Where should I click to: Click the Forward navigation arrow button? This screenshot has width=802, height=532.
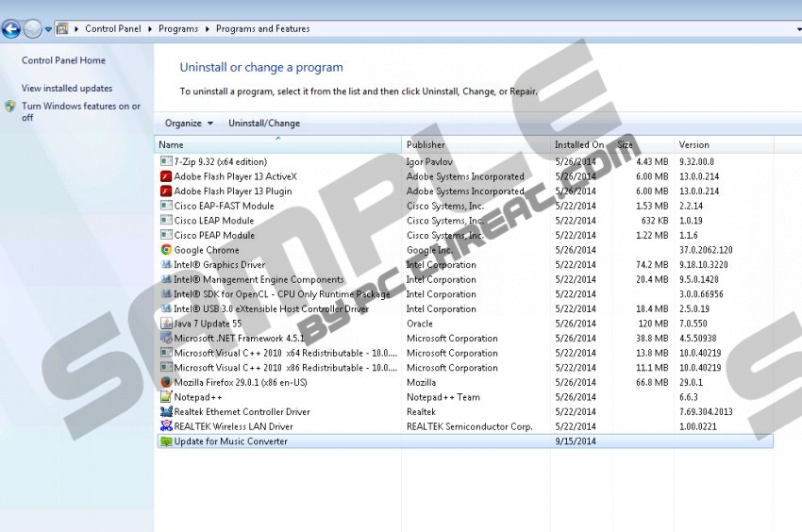(33, 29)
